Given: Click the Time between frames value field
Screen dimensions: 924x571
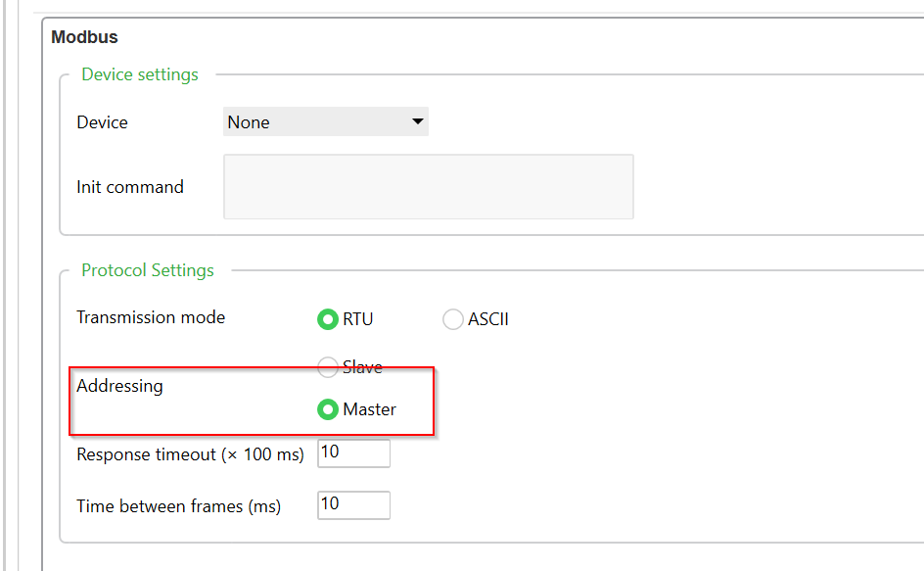Looking at the screenshot, I should pyautogui.click(x=353, y=505).
